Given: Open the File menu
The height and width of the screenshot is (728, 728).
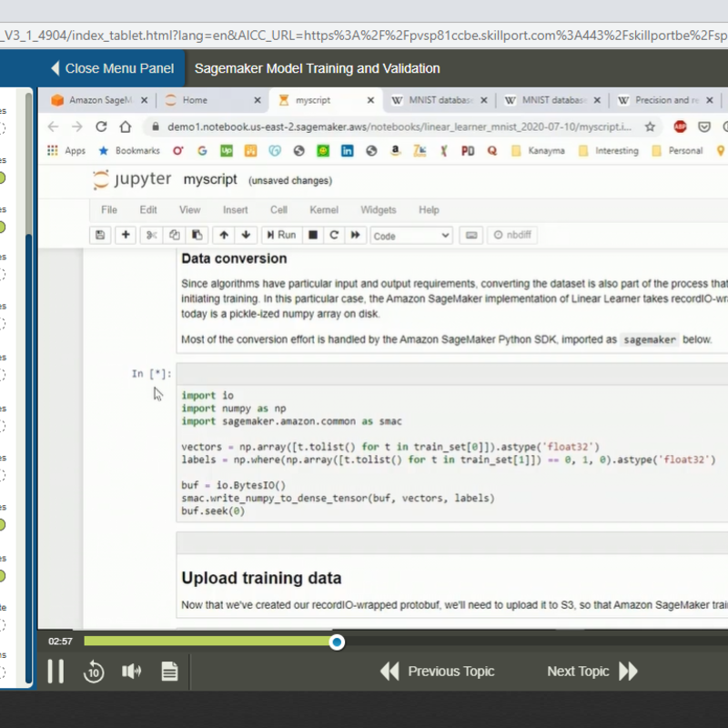Looking at the screenshot, I should [x=108, y=210].
